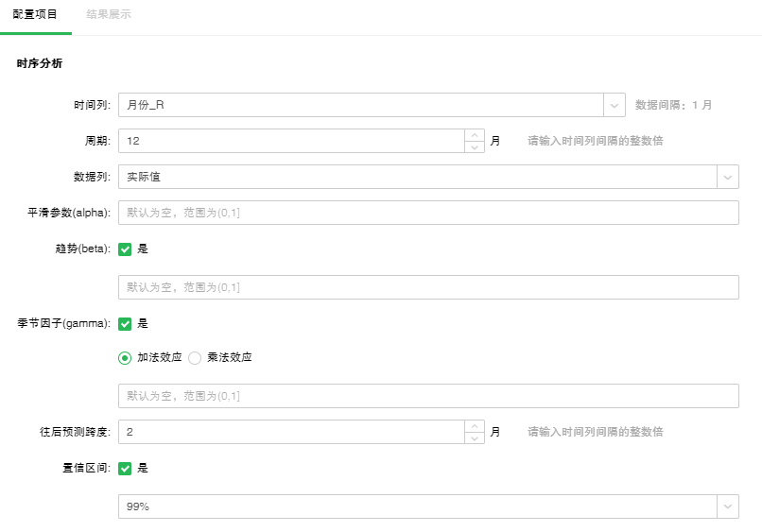Select the 加法效应 radio button
This screenshot has width=762, height=532.
[x=125, y=358]
